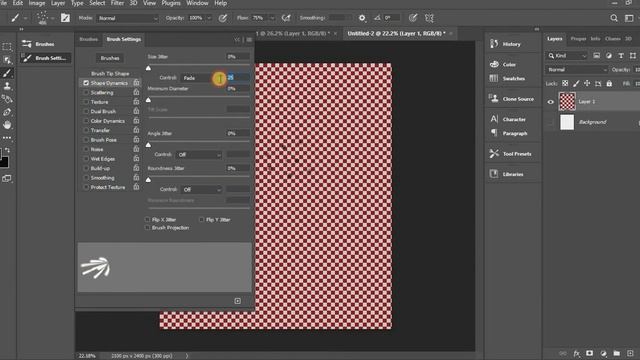The width and height of the screenshot is (640, 360).
Task: Create a new group folder icon
Action: pos(617,353)
